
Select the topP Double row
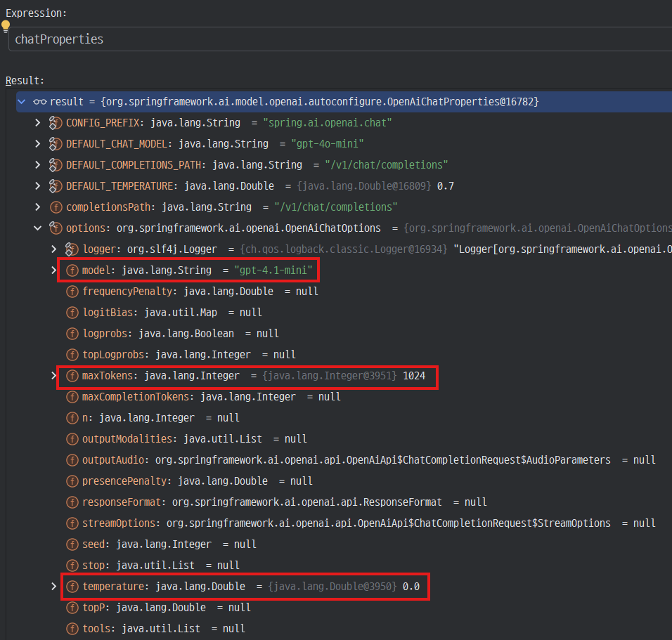point(344,608)
